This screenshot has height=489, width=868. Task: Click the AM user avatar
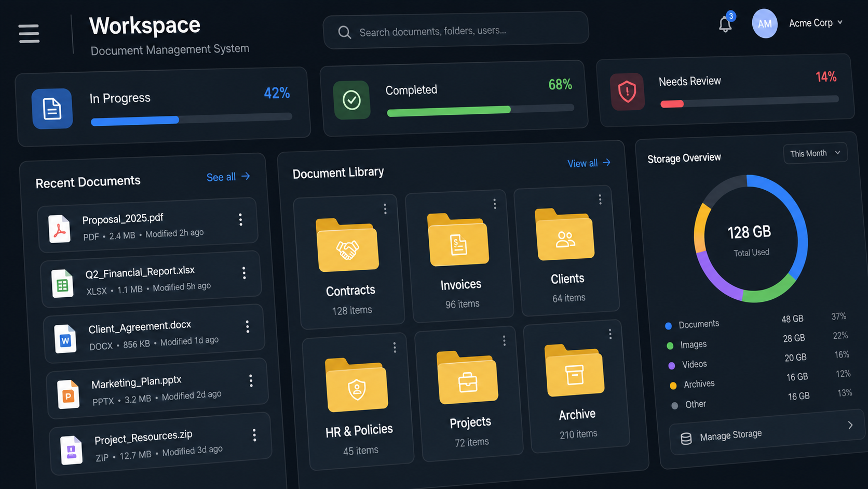765,24
